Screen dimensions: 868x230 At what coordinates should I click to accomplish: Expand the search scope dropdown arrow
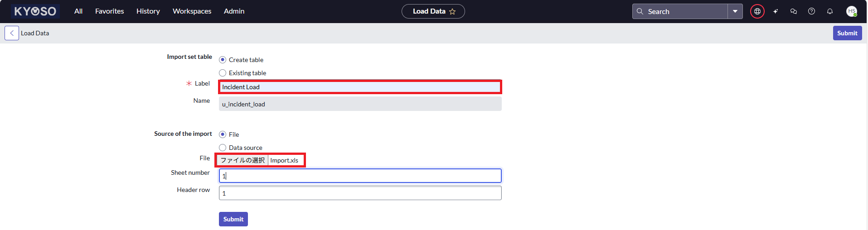click(735, 11)
